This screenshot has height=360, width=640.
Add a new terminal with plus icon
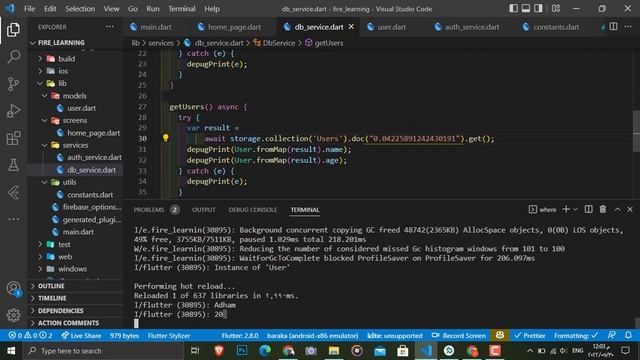pyautogui.click(x=566, y=209)
